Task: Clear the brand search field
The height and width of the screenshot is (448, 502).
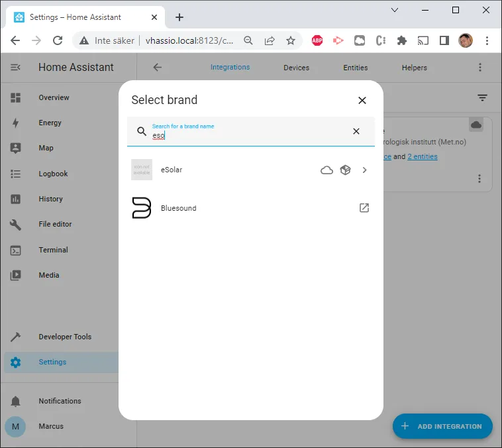Action: pyautogui.click(x=356, y=131)
